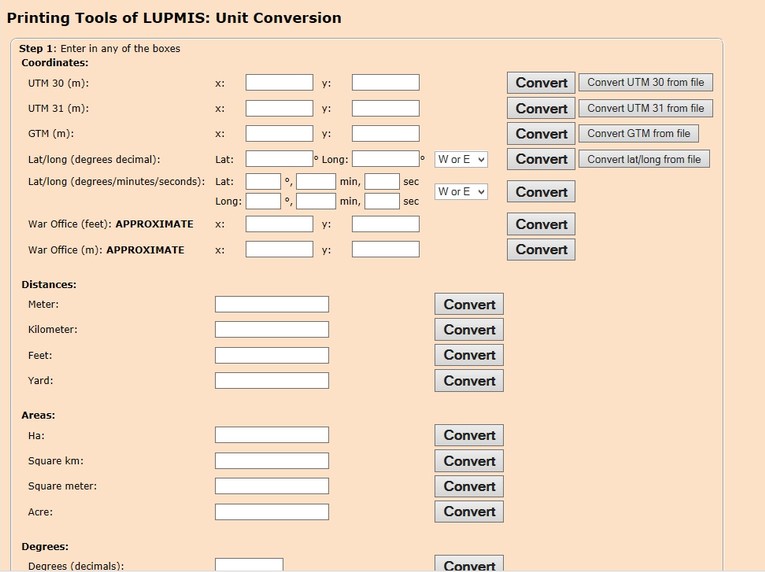Image resolution: width=765 pixels, height=572 pixels.
Task: Focus decimal Long input field
Action: (385, 159)
